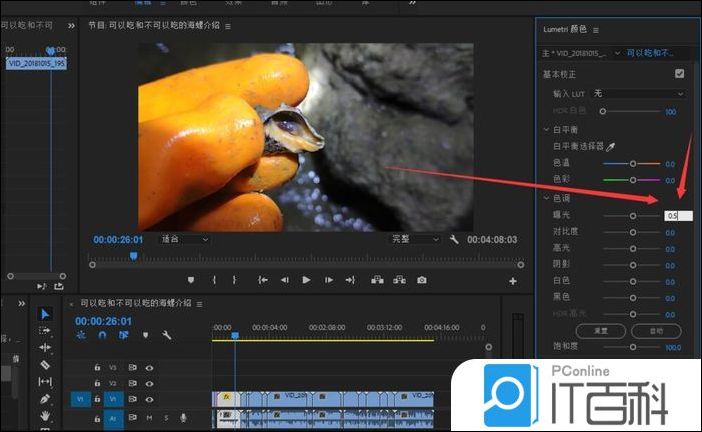Hide video track V3 with eye icon
Viewport: 702px width, 432px height.
click(149, 368)
